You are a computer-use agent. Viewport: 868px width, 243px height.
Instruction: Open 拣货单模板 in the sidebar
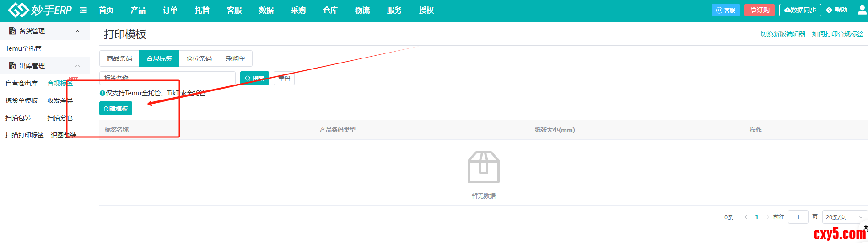point(22,100)
